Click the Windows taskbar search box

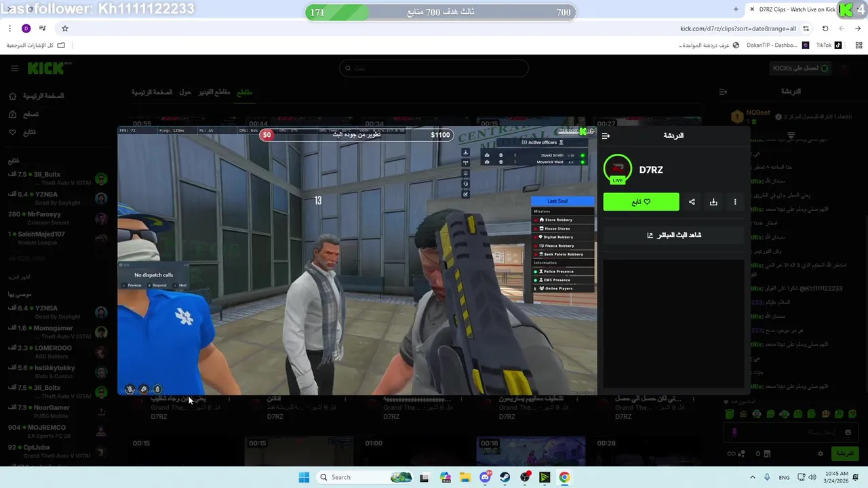click(x=365, y=477)
